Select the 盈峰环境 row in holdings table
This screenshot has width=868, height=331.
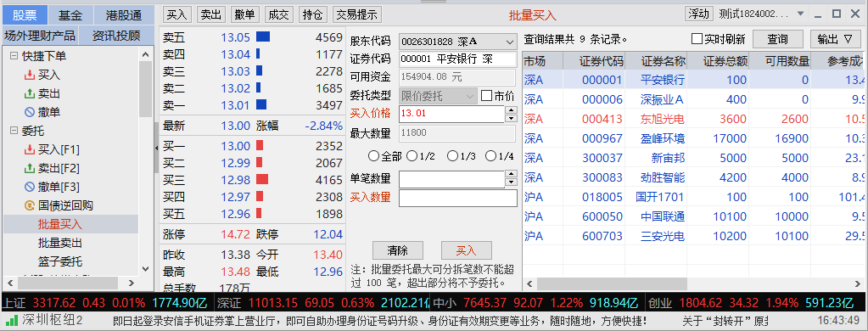point(695,138)
